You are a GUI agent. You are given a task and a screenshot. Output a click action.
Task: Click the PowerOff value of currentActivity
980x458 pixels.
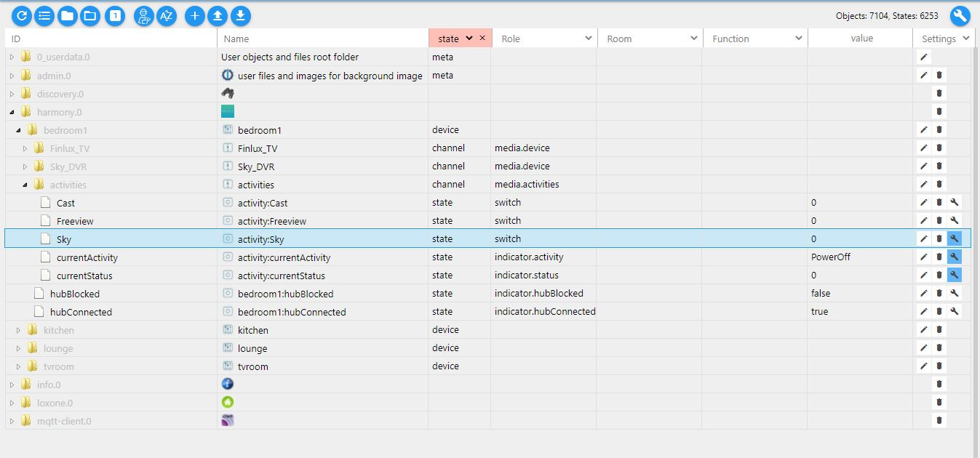831,257
